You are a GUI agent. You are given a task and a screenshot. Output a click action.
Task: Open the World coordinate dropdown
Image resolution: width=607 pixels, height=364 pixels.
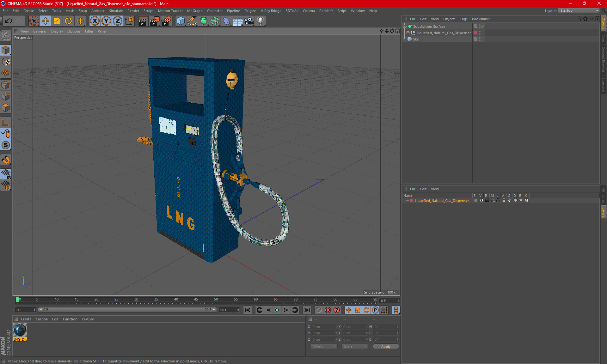click(324, 346)
